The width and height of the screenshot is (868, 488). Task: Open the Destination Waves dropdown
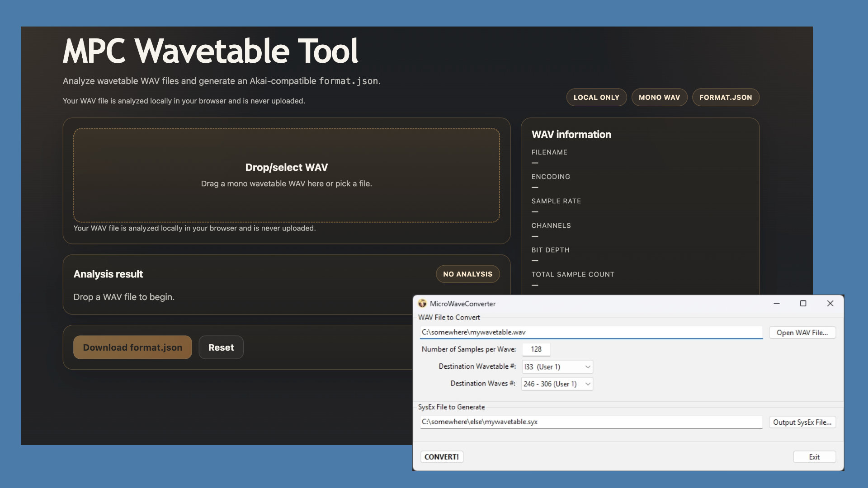point(557,384)
